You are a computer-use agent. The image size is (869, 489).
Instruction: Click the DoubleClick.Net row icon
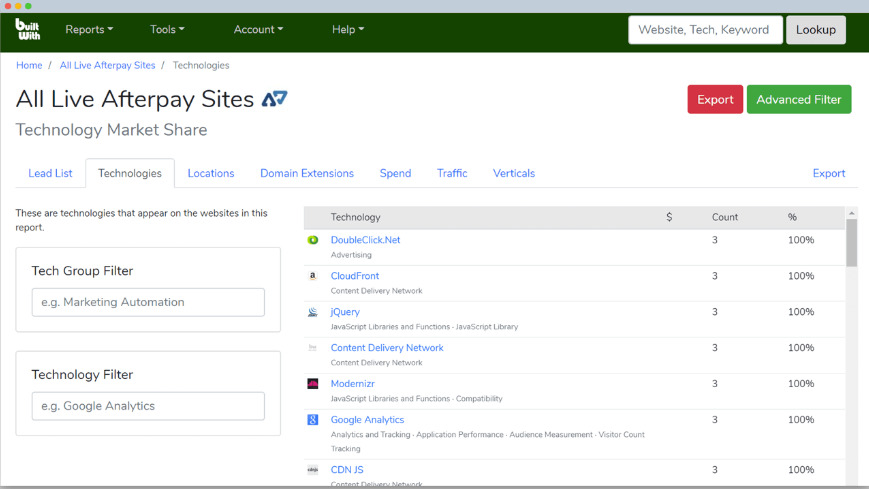[x=313, y=240]
